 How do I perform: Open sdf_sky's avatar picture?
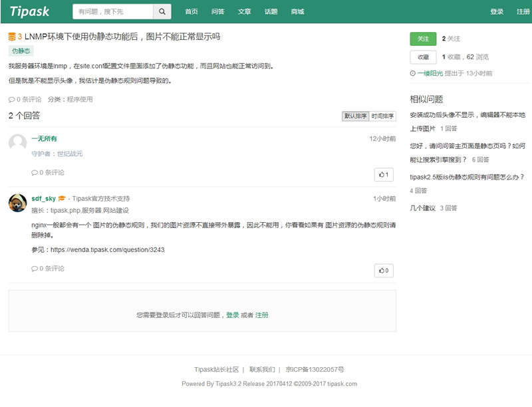pos(18,203)
